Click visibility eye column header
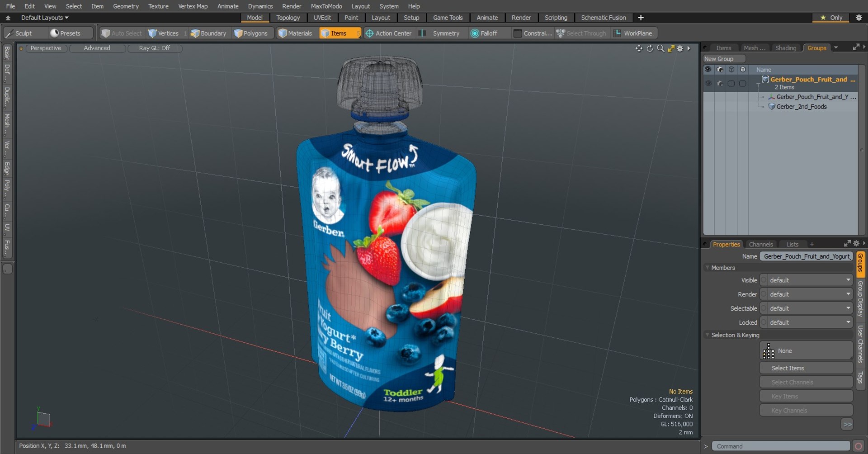The image size is (868, 454). (708, 70)
